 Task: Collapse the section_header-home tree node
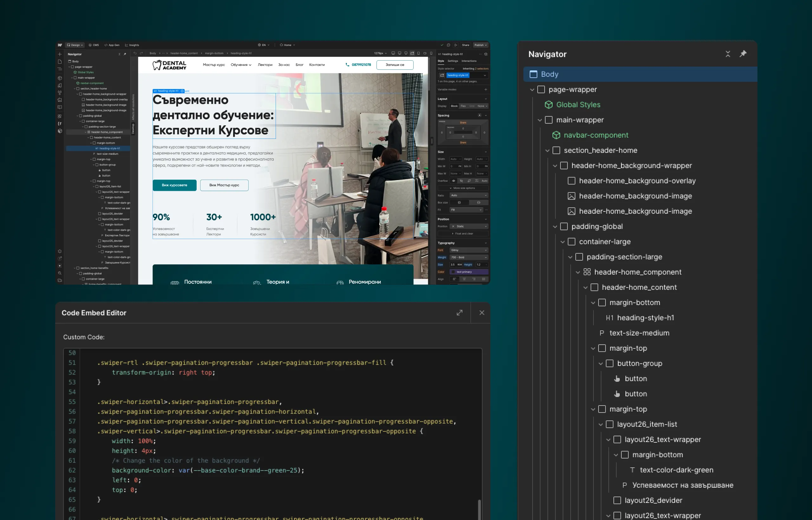click(547, 150)
